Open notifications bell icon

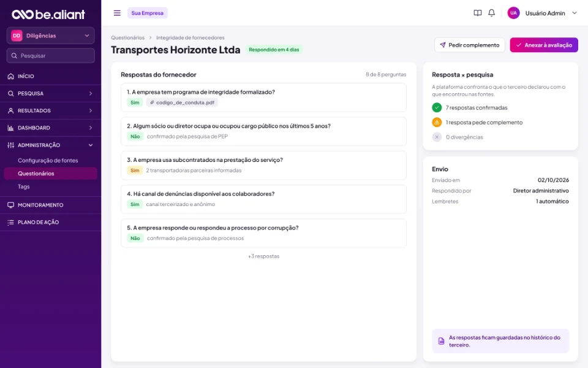491,13
